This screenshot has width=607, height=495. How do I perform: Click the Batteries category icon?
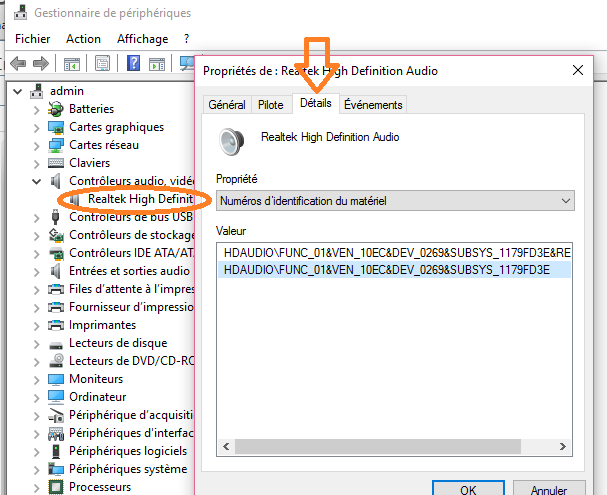coord(55,109)
